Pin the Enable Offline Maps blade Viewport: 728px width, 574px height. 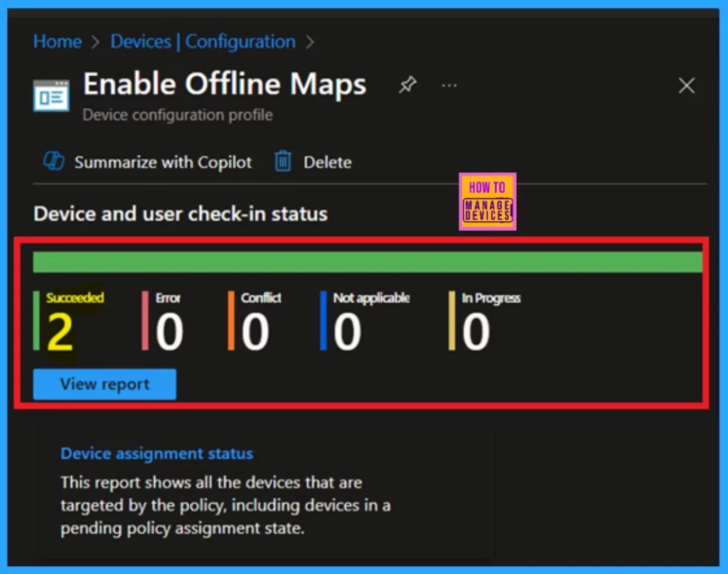coord(407,85)
